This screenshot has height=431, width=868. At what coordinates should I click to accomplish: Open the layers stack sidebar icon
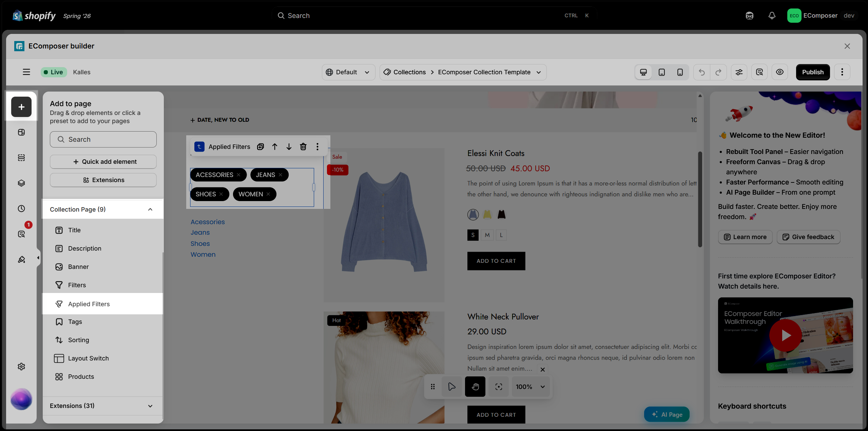coord(21,183)
